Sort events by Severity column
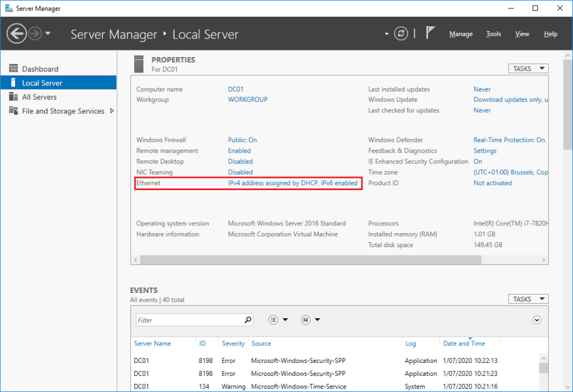This screenshot has height=392, width=573. click(x=233, y=343)
